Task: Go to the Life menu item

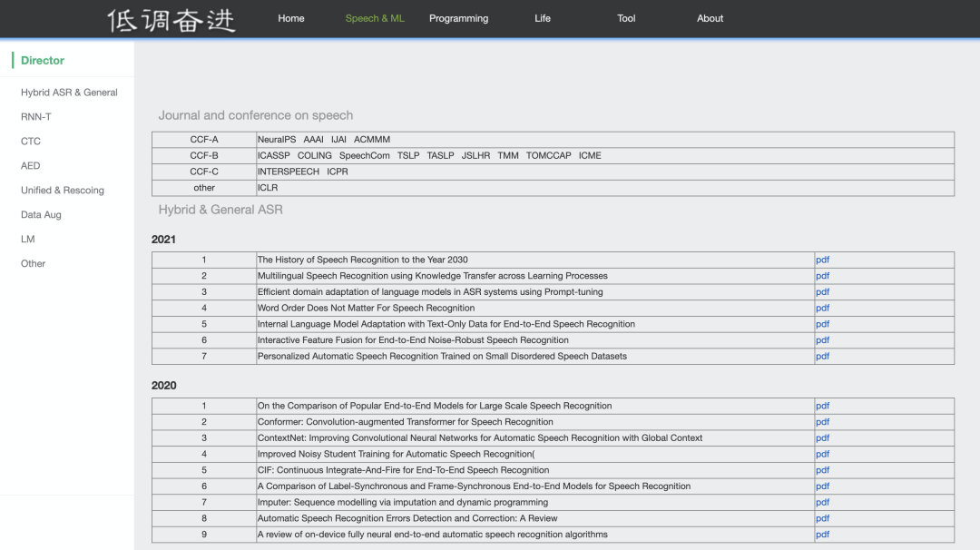Action: [x=543, y=19]
